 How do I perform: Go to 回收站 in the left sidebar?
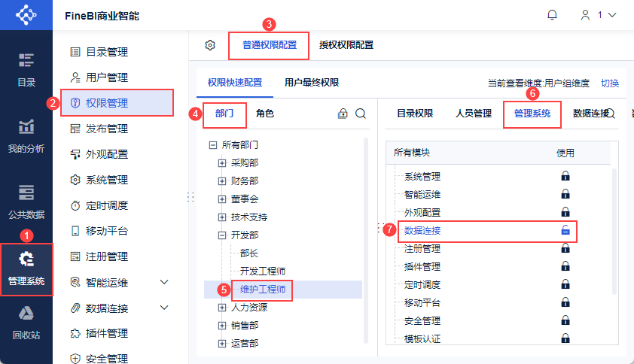(x=26, y=323)
